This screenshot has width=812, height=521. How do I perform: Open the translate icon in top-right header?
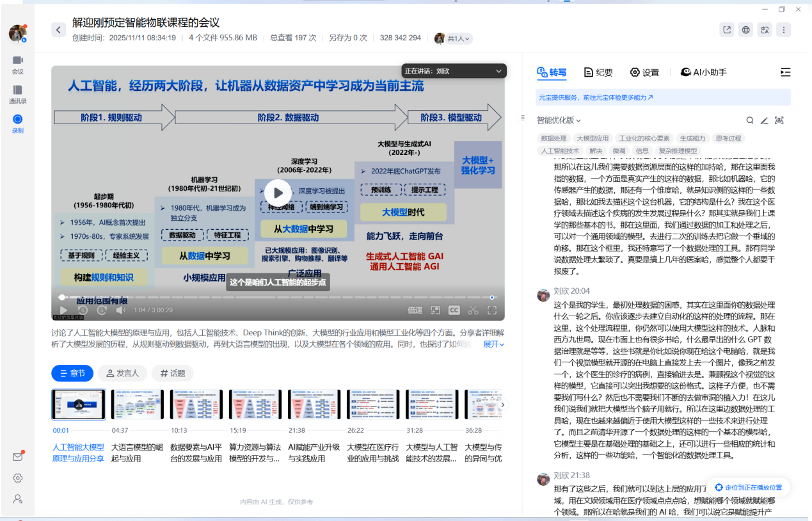(765, 30)
